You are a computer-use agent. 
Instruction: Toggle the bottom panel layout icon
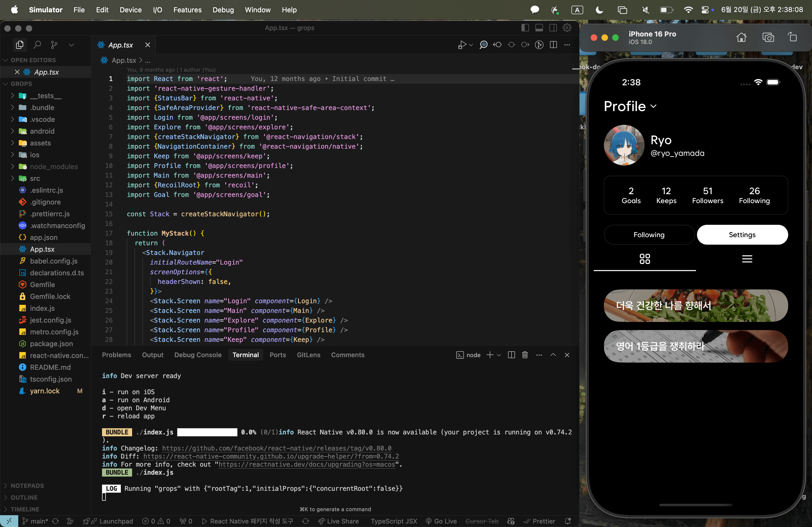539,28
